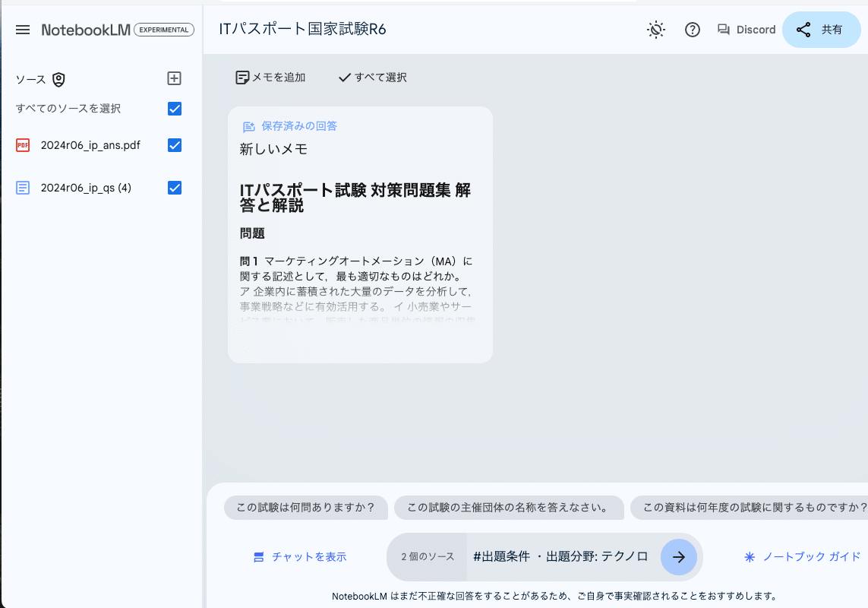
Task: Click notebook title ITパスポート国家試験R6
Action: coord(302,29)
